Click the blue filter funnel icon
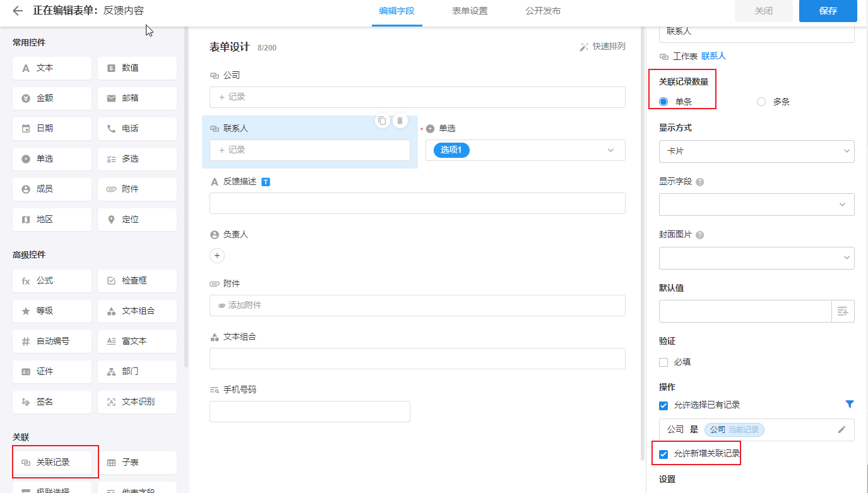Image resolution: width=868 pixels, height=493 pixels. tap(849, 405)
